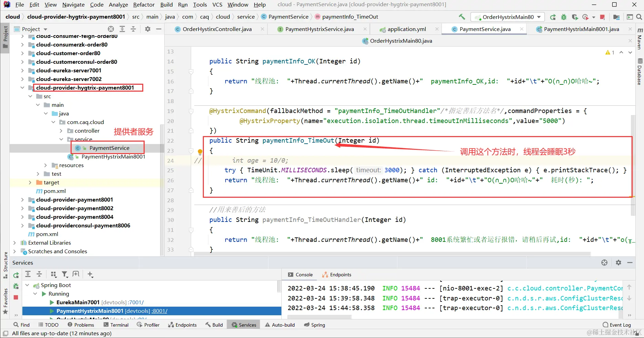Expand the resources folder

point(46,165)
